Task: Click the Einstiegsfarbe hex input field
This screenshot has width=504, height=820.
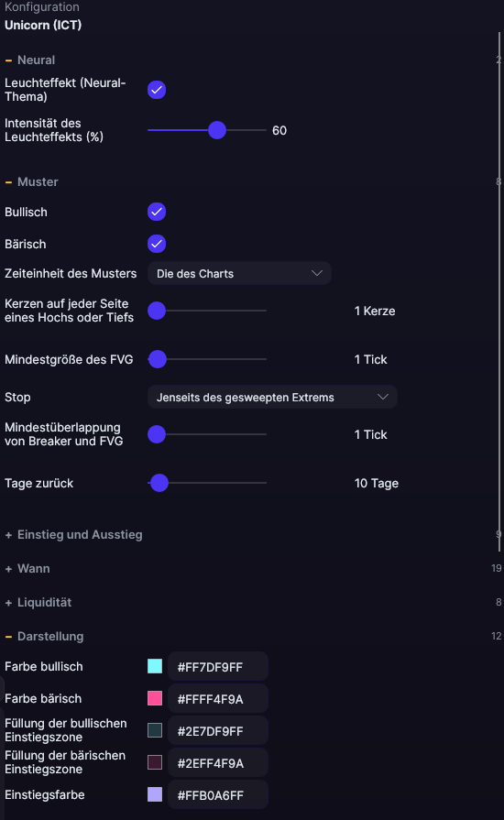Action: (x=218, y=795)
